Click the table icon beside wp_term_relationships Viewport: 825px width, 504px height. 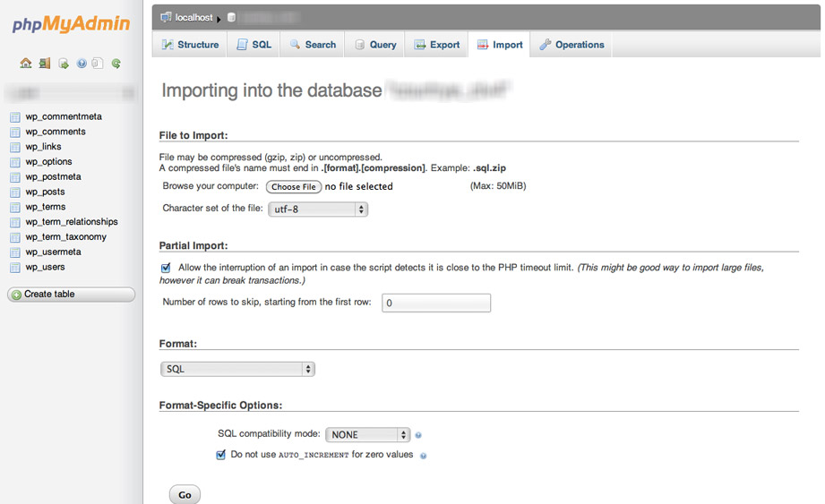coord(15,222)
